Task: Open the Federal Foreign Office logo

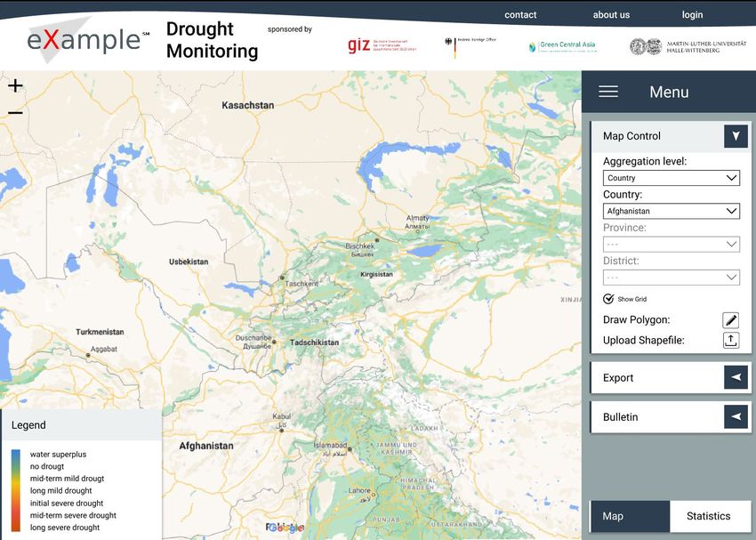Action: point(470,46)
